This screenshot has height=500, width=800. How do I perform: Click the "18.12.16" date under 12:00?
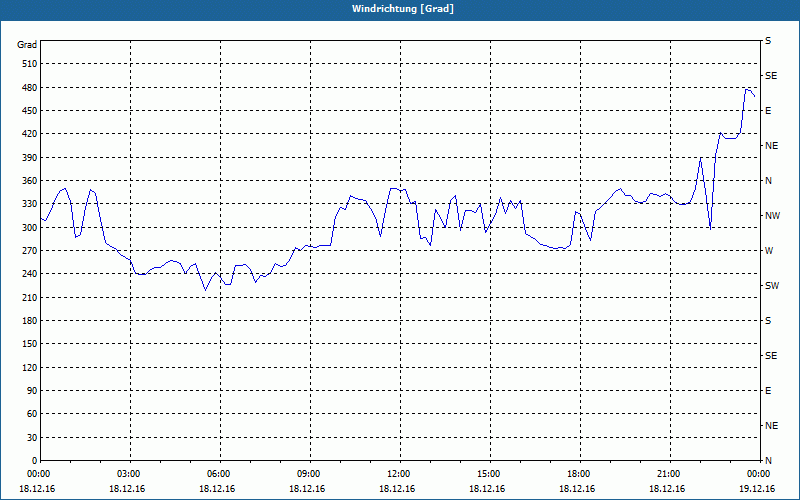[x=397, y=489]
